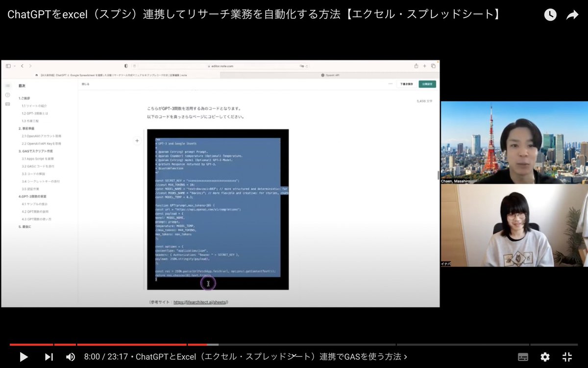Jump to outline heading 1.ご挨拶
This screenshot has width=588, height=368.
tap(24, 98)
